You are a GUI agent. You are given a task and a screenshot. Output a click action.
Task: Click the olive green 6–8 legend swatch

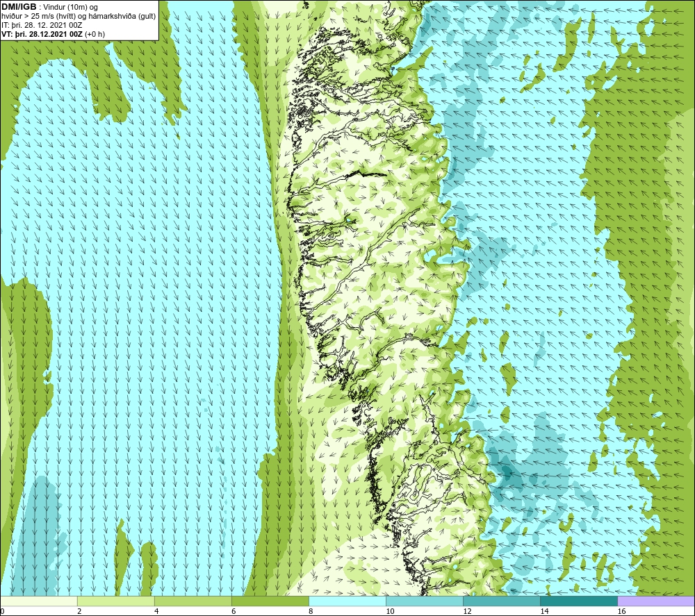(270, 601)
